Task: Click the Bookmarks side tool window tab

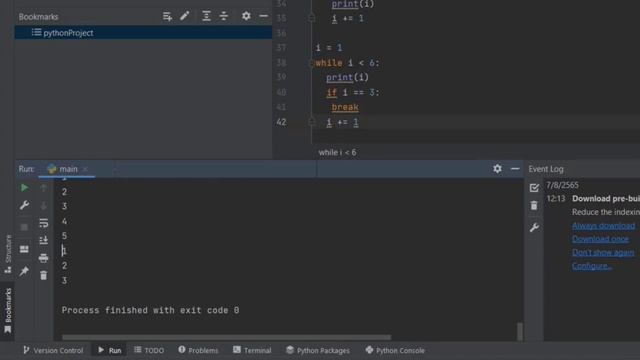Action: point(8,310)
